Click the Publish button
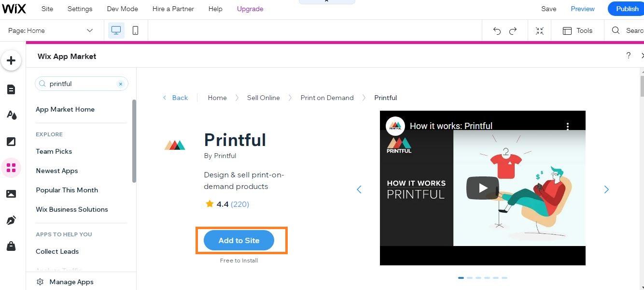 pos(627,9)
